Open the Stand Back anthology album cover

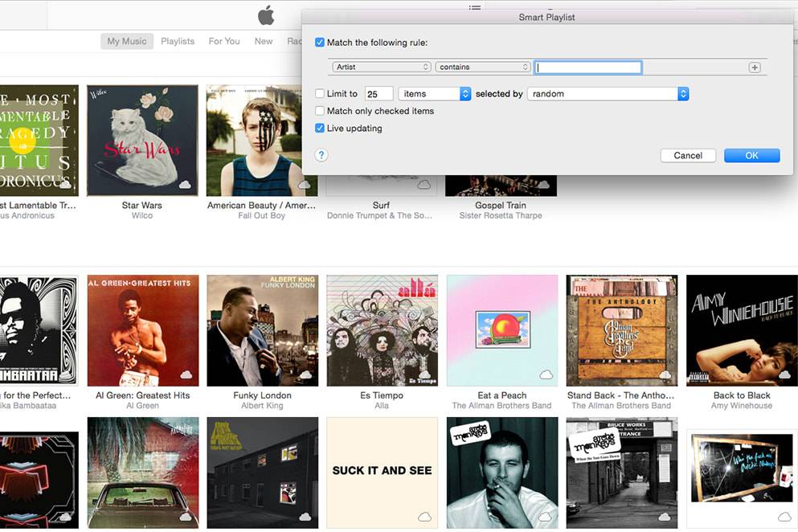tap(622, 330)
